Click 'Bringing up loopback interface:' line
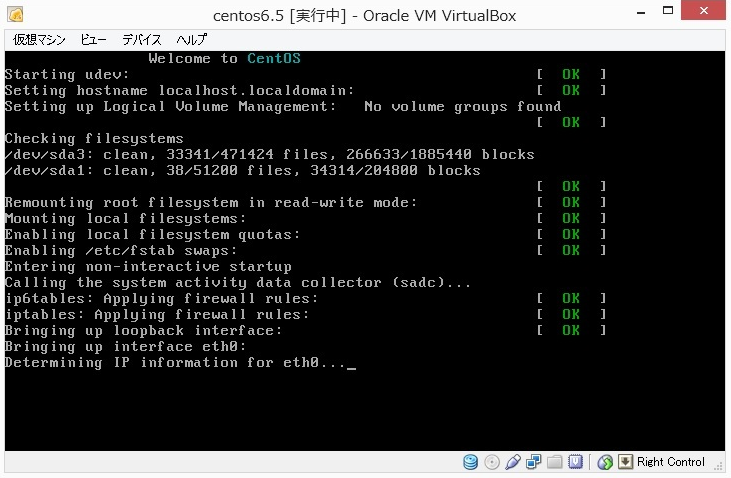731x478 pixels. (144, 330)
